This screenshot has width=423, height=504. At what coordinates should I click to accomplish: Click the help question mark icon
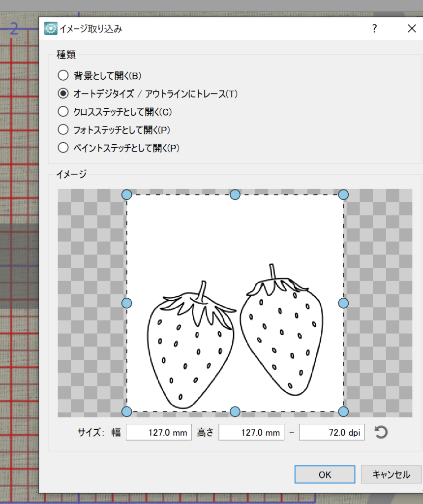[x=374, y=29]
